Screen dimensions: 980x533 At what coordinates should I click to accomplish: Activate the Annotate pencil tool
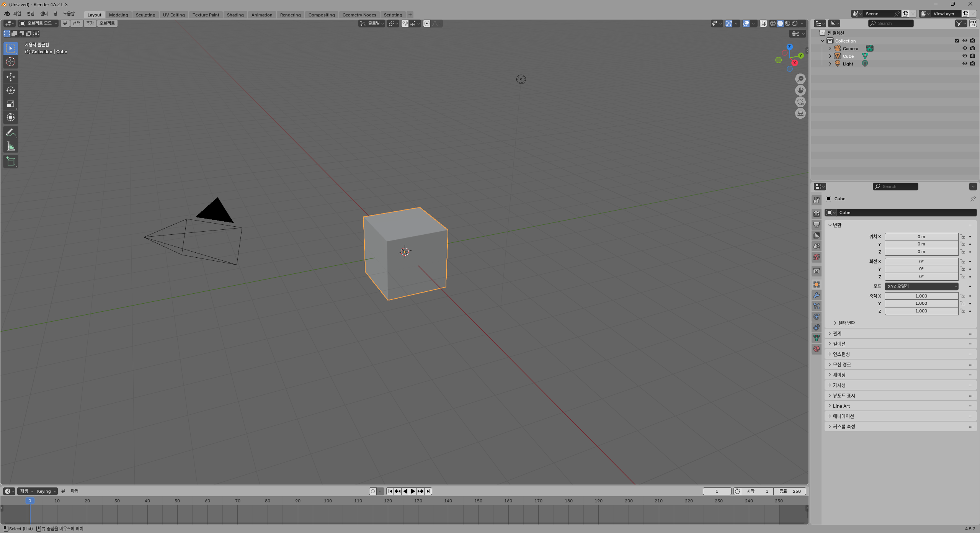point(11,133)
